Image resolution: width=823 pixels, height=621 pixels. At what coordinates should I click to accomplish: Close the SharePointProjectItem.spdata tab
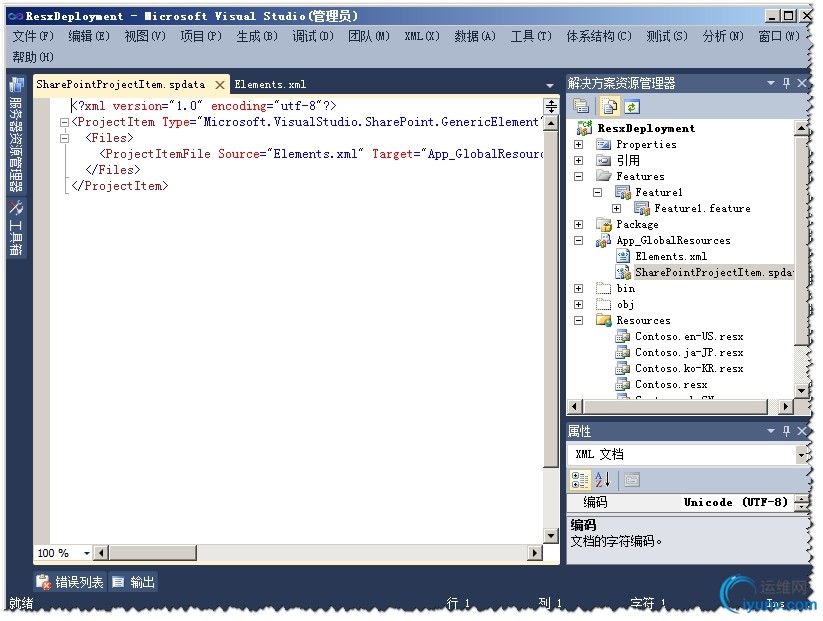click(220, 85)
